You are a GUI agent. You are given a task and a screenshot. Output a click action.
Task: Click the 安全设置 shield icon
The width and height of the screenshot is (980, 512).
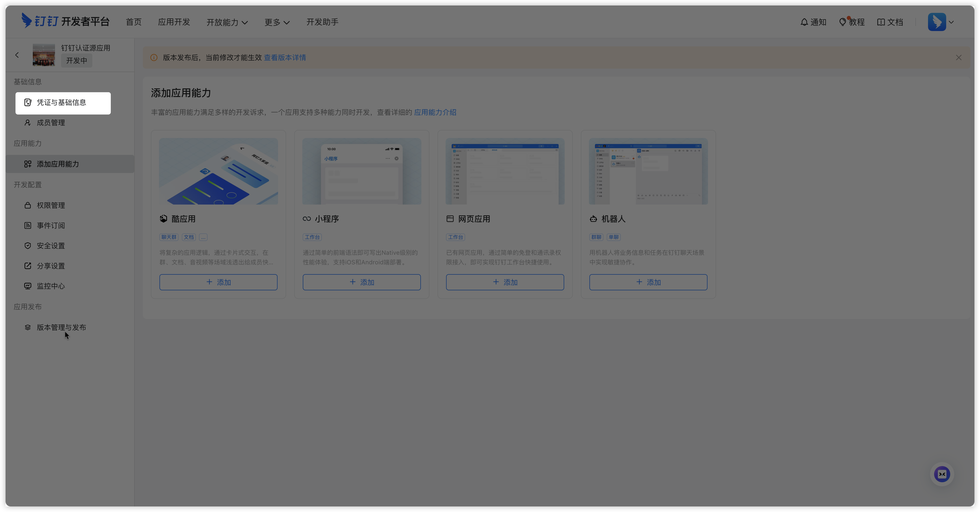coord(28,246)
